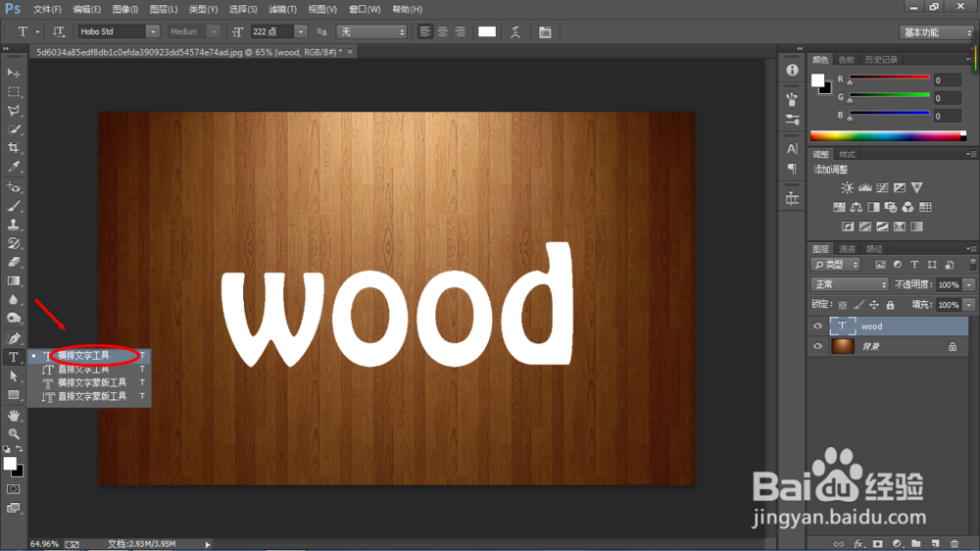Open the 文件(F) menu
Image resolution: width=980 pixels, height=551 pixels.
[x=47, y=10]
